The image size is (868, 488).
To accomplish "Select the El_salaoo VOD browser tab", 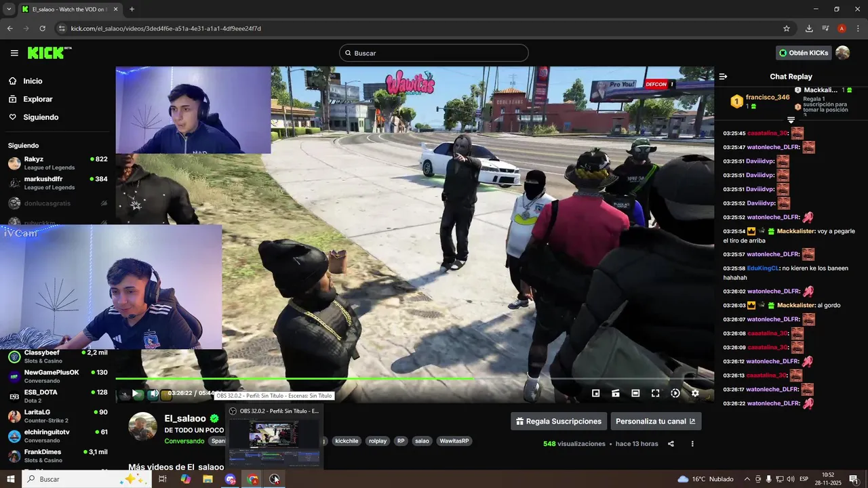I will click(x=69, y=9).
